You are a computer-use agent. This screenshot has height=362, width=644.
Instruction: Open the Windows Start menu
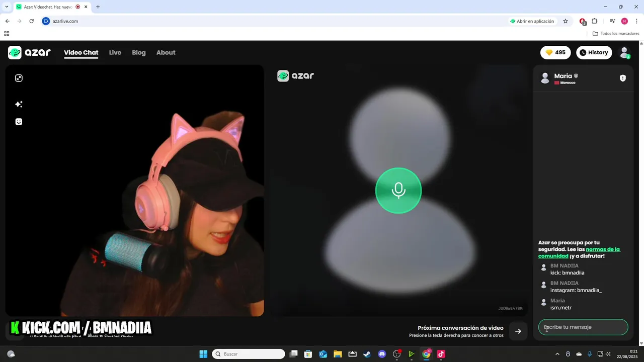(x=203, y=354)
